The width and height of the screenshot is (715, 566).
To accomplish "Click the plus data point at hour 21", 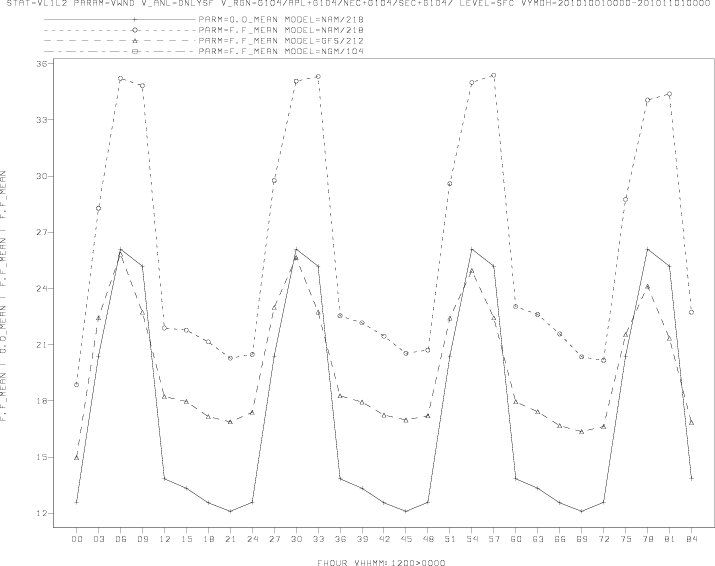I will pos(230,511).
